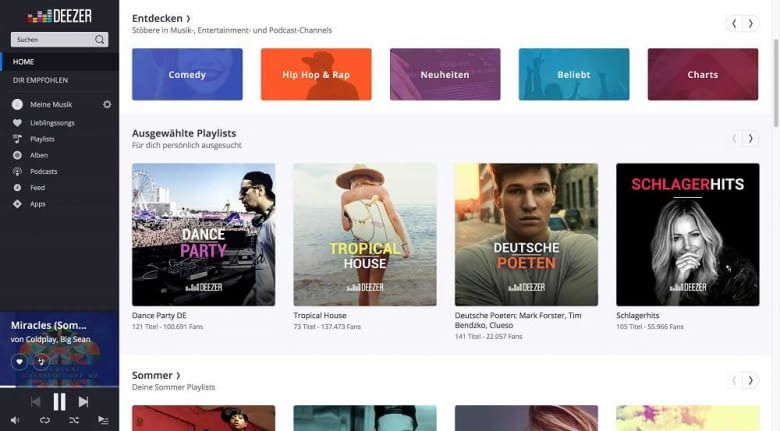The image size is (780, 431).
Task: Open the Deezer logo home link
Action: (59, 15)
